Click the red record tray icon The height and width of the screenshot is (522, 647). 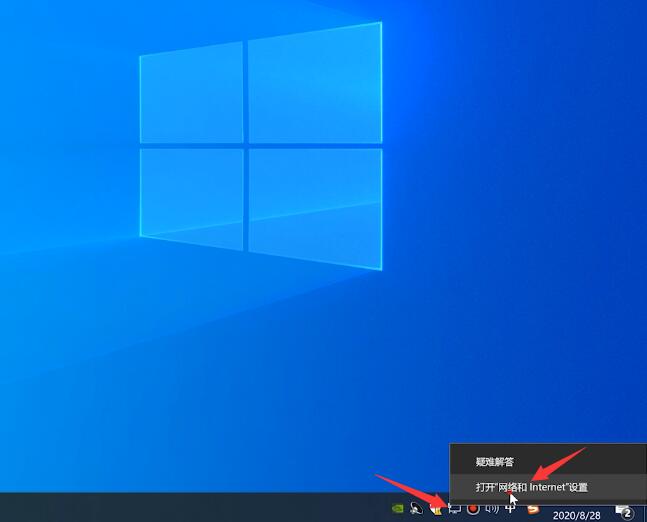pos(473,508)
